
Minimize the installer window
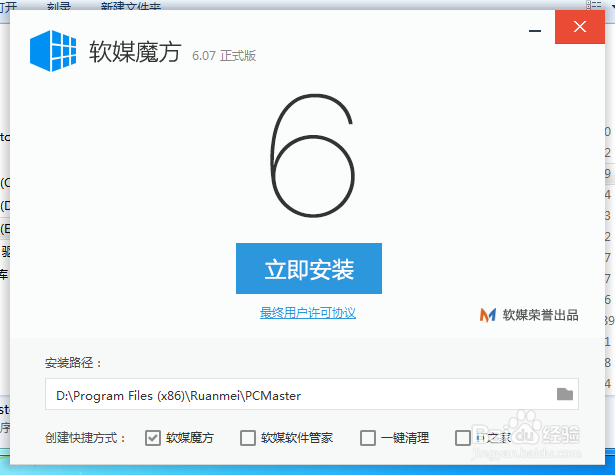pos(535,31)
